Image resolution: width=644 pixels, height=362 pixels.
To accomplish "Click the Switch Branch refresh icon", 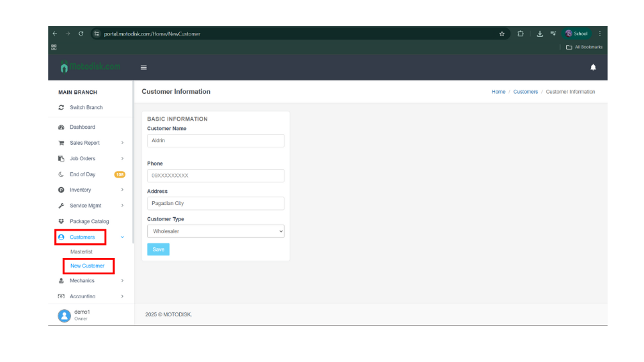I will coord(61,107).
